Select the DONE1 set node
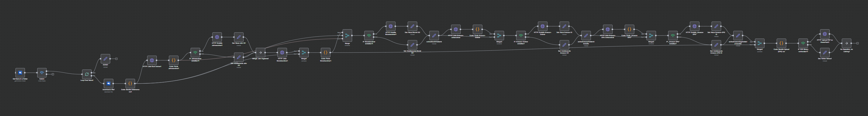The width and height of the screenshot is (868, 116). pyautogui.click(x=105, y=59)
